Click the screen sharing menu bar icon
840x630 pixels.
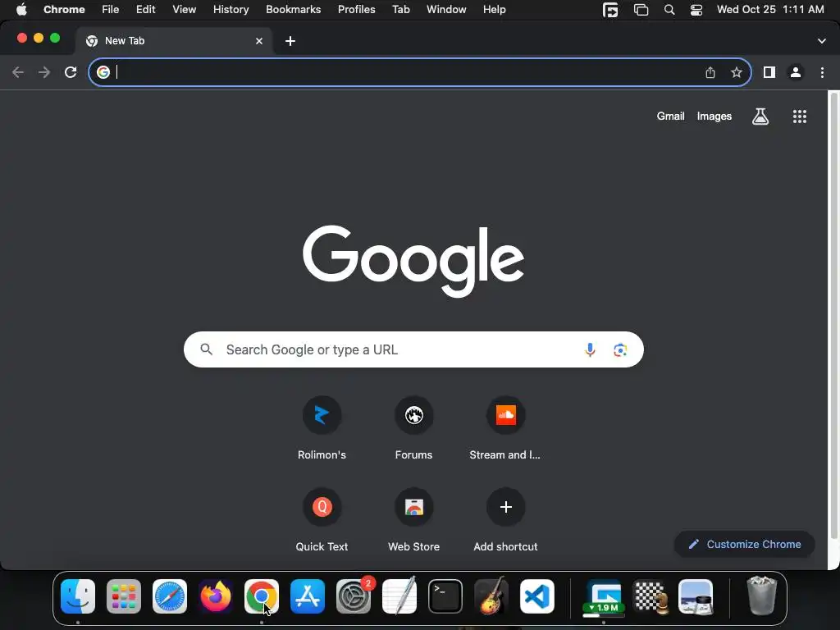[610, 10]
